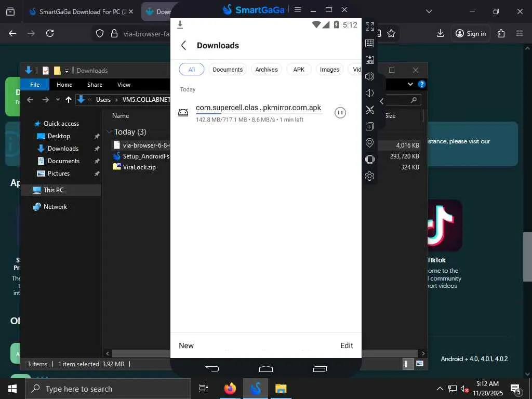Open the SmartGaGa hamburger menu
This screenshot has height=399, width=532.
tap(298, 9)
